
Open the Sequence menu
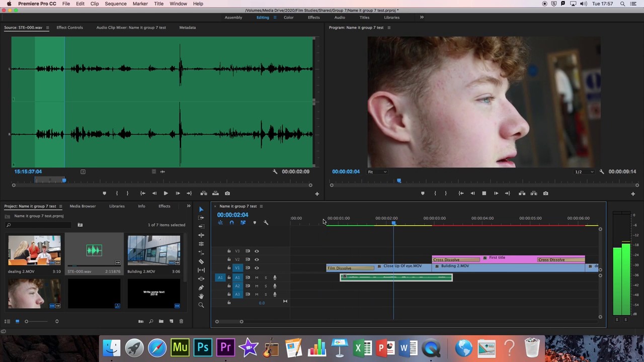115,4
